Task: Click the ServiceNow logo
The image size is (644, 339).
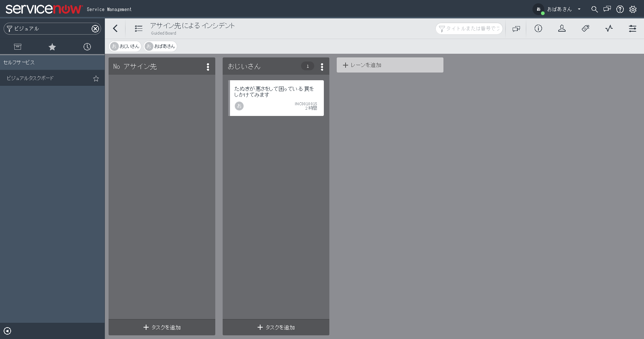Action: [44, 9]
